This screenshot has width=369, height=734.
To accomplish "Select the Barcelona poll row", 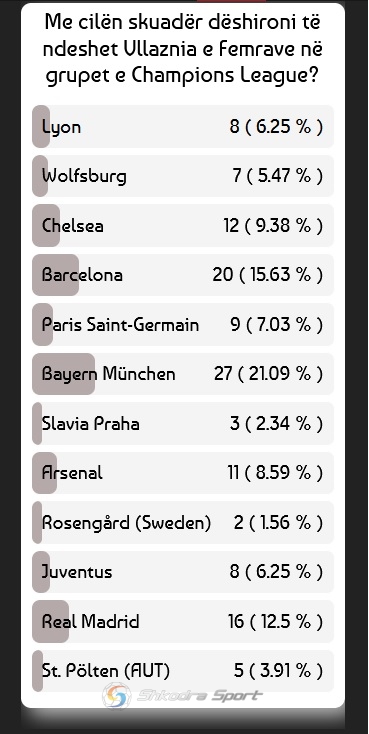I will click(183, 275).
